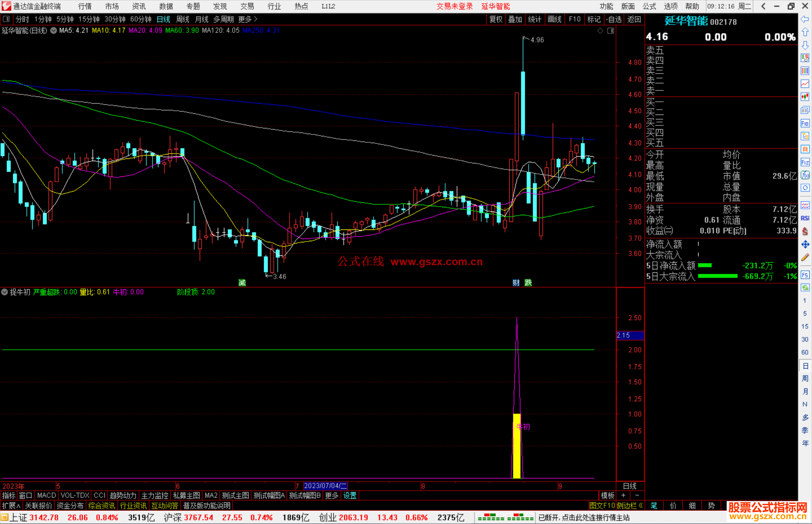Click the 交易未登录 link

(x=454, y=6)
